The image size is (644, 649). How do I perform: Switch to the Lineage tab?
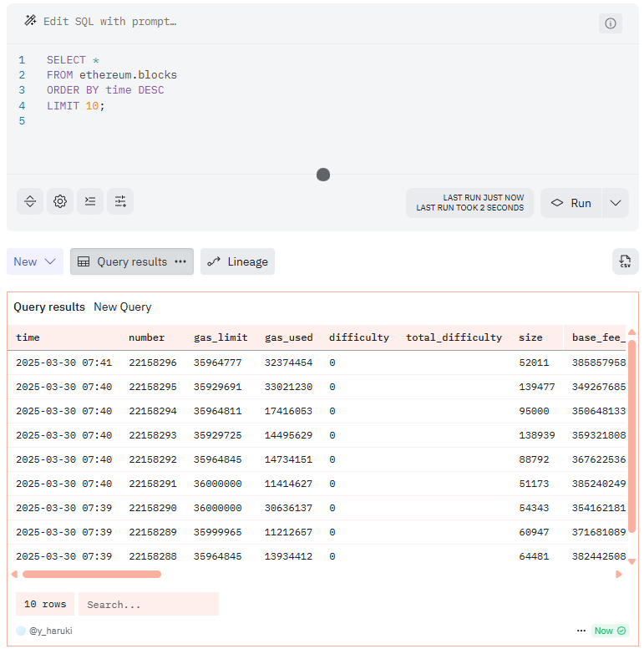tap(237, 261)
